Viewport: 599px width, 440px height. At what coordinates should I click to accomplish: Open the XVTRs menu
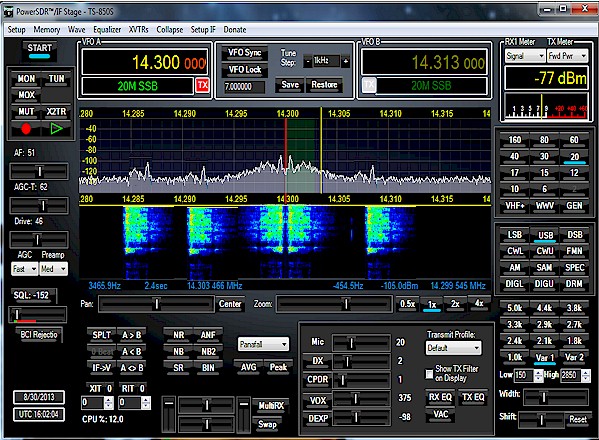pos(138,30)
